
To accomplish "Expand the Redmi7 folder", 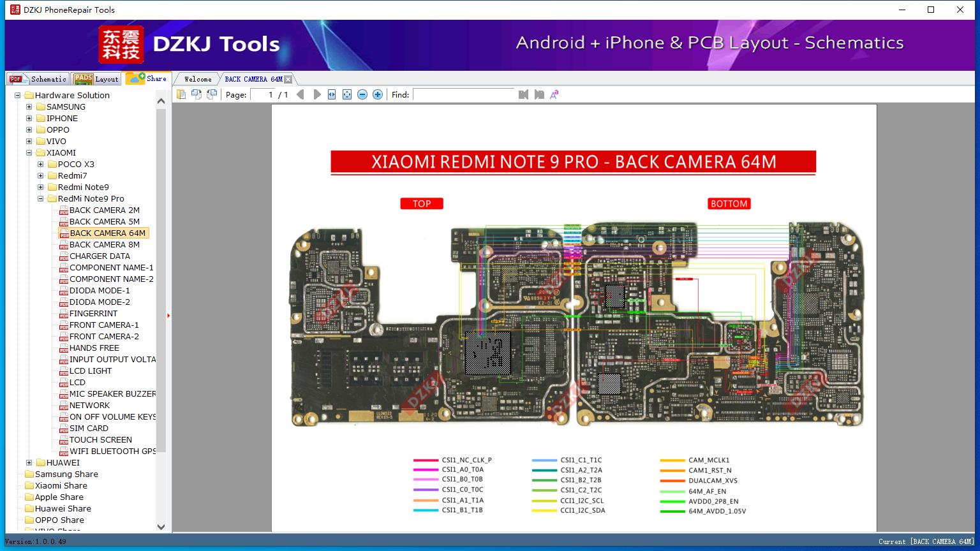I will [41, 175].
